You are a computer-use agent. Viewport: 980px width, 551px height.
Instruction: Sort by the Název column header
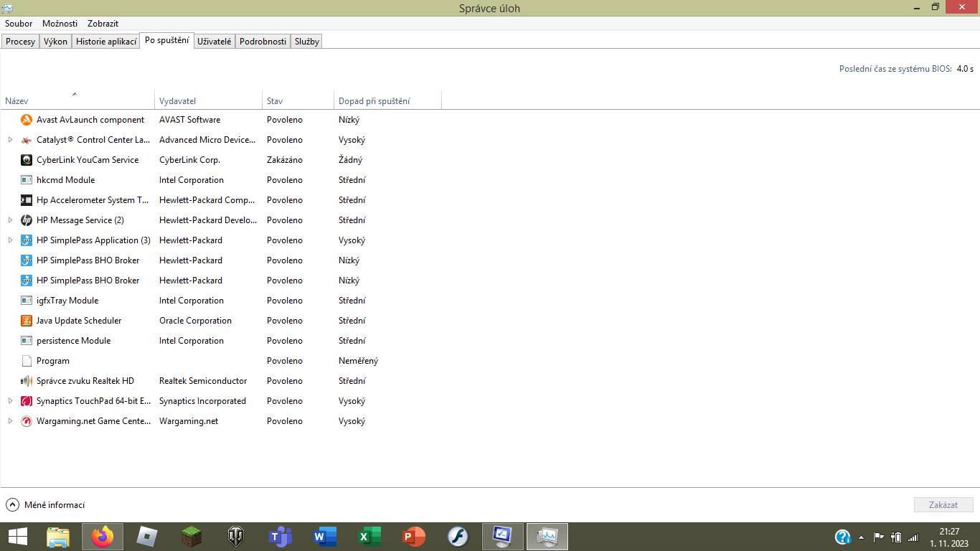[x=77, y=100]
